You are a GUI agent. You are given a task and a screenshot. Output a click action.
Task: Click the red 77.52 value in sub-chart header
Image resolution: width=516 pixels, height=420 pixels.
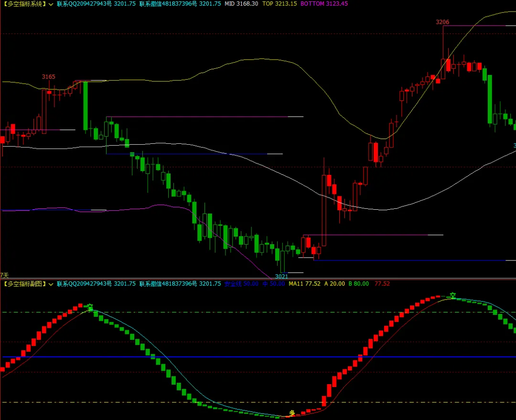pos(382,284)
